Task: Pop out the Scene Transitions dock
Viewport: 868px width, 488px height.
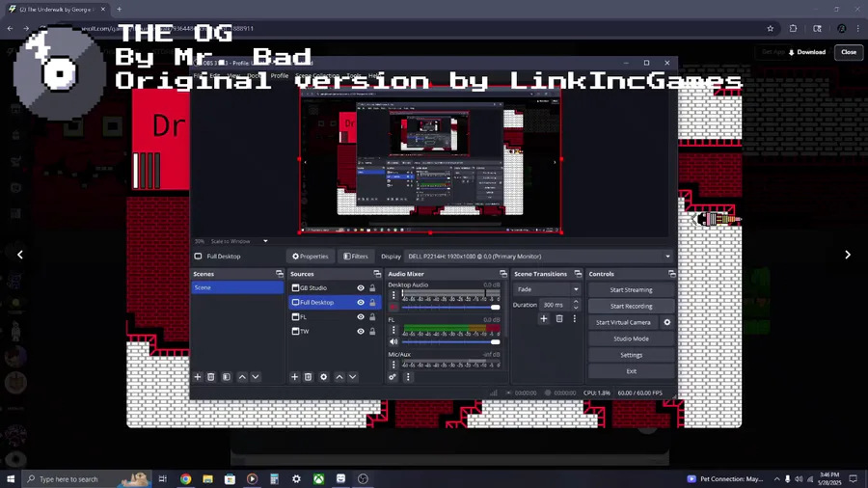Action: click(x=578, y=274)
